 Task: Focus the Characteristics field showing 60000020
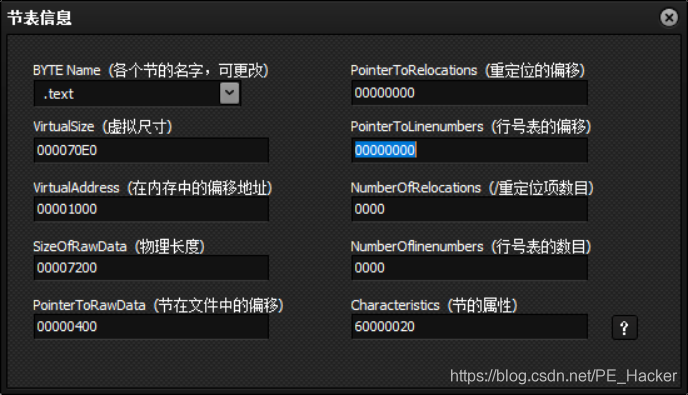click(469, 327)
